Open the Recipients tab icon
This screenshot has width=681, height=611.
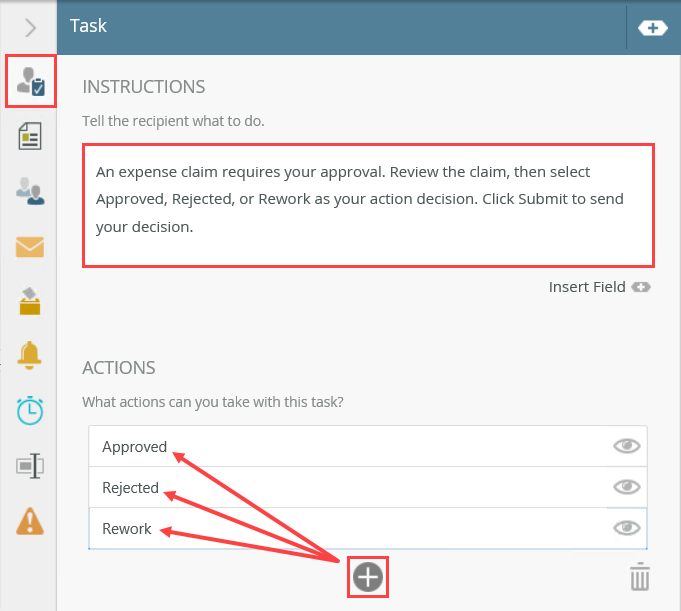pos(30,191)
